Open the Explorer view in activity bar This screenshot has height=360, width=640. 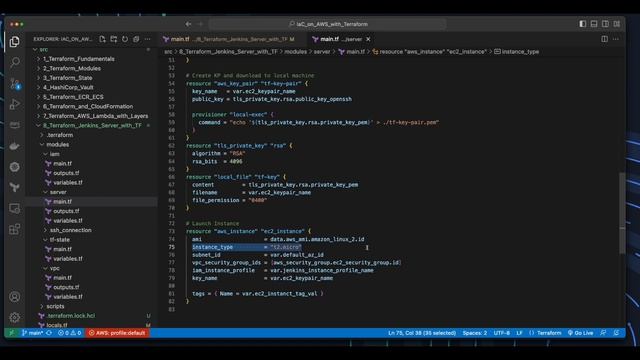click(15, 42)
